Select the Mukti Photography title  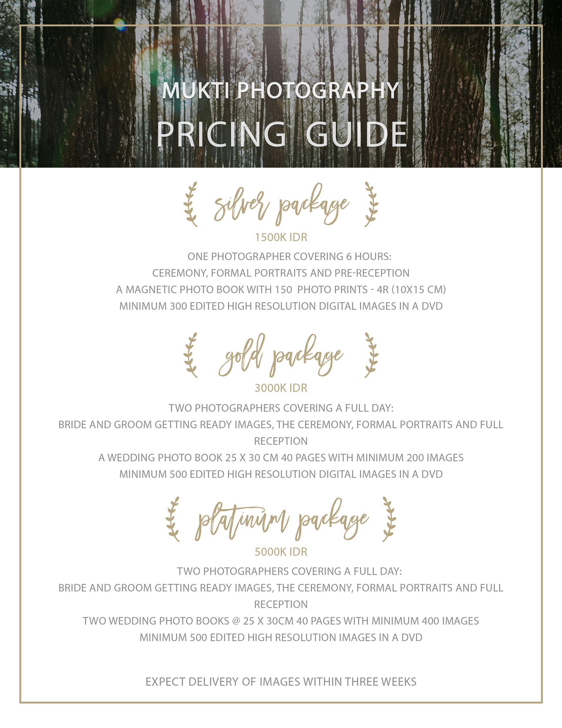280,91
